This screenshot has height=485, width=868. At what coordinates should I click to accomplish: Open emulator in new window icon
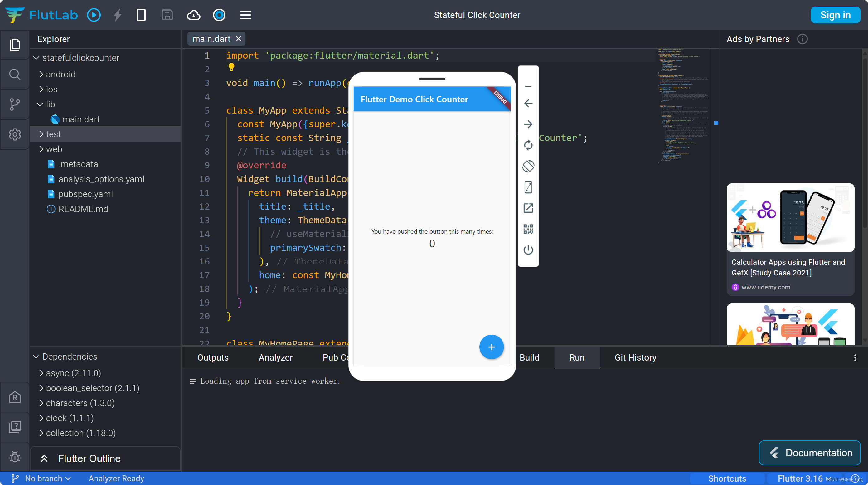click(x=528, y=208)
